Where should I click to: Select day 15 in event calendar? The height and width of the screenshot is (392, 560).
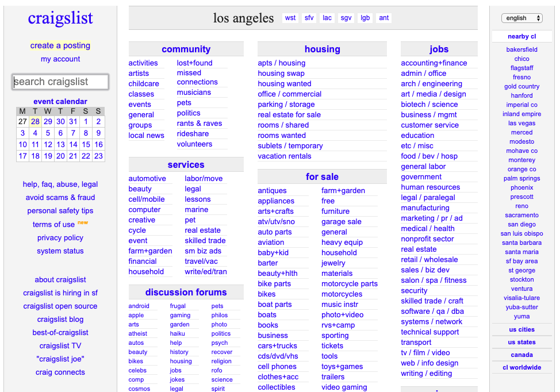tap(86, 145)
